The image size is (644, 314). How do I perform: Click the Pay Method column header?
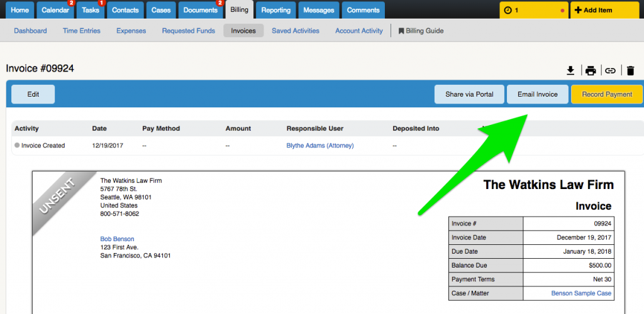161,129
